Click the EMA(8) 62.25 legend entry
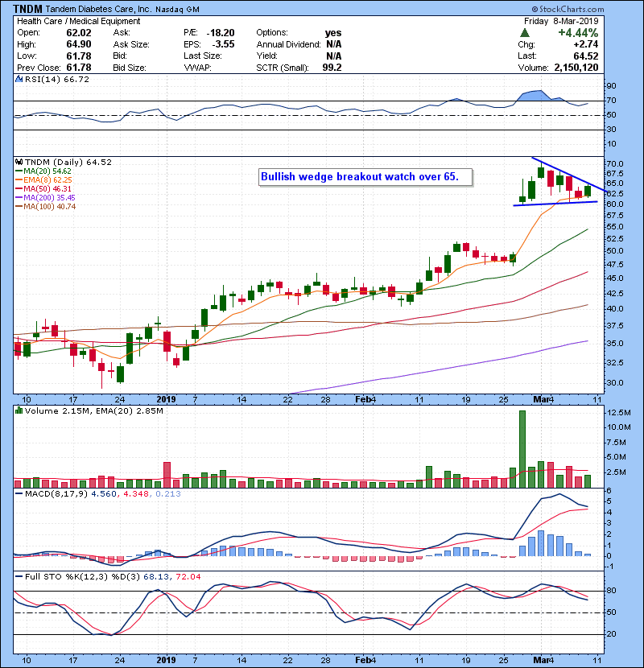 [x=47, y=180]
